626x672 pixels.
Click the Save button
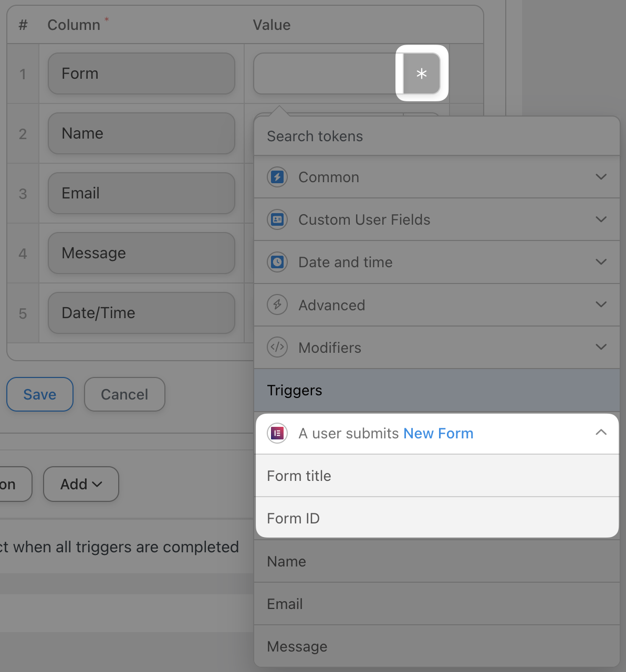click(x=40, y=394)
